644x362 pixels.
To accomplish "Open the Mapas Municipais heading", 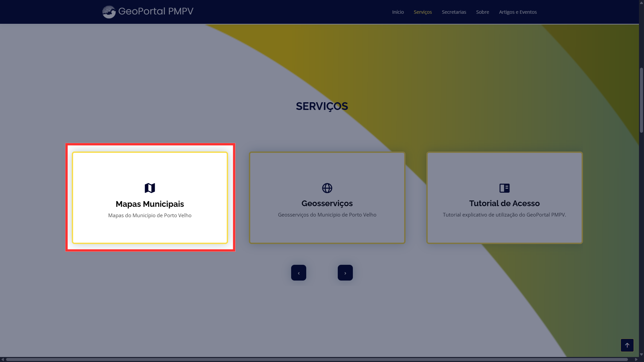I will pos(150,204).
